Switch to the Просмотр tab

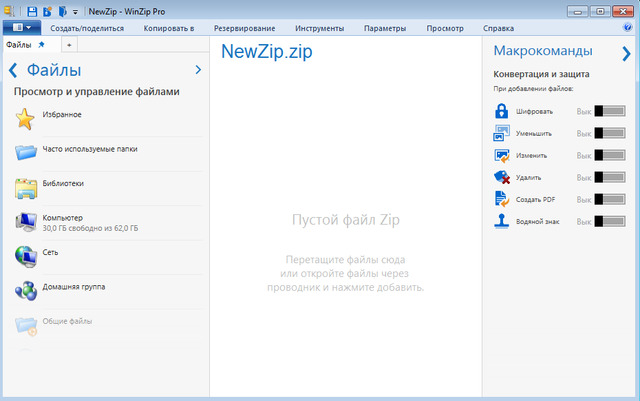pos(445,28)
